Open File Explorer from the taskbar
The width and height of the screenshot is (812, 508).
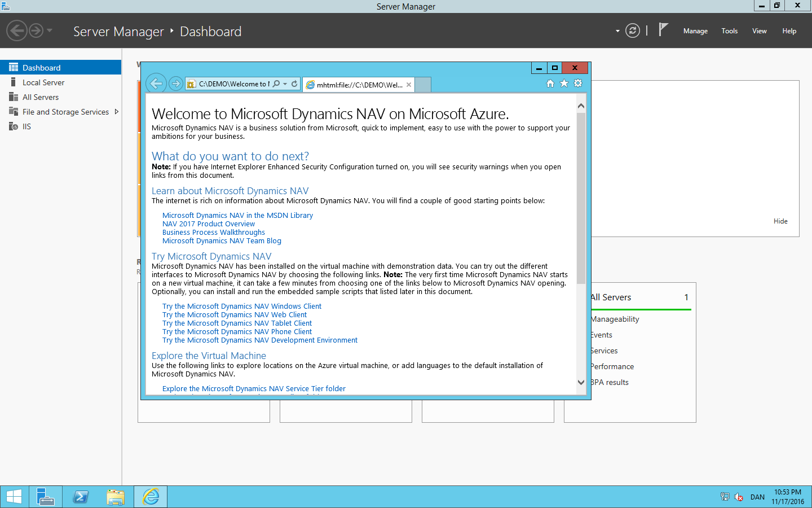click(116, 497)
